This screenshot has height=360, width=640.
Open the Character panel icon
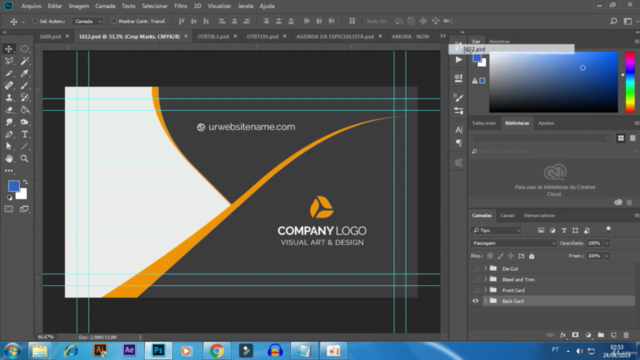coord(459,130)
